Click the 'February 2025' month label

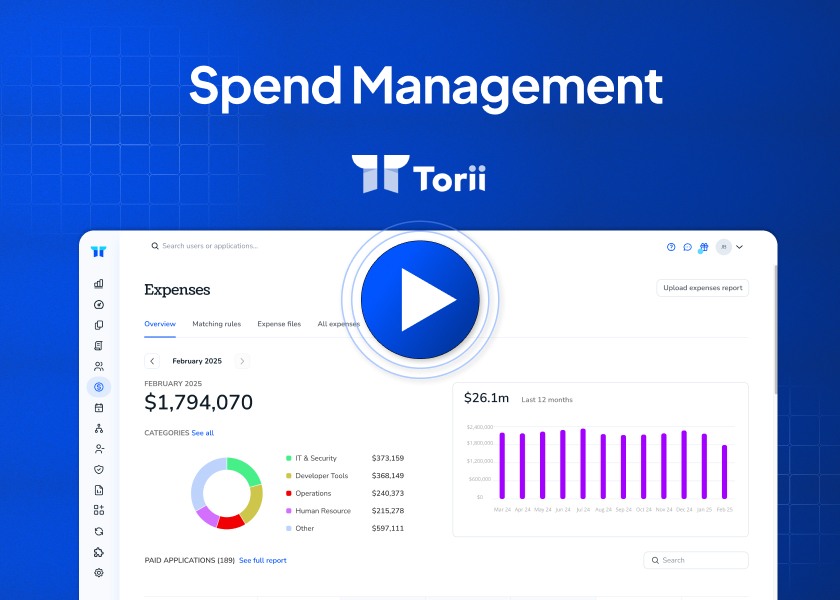197,361
